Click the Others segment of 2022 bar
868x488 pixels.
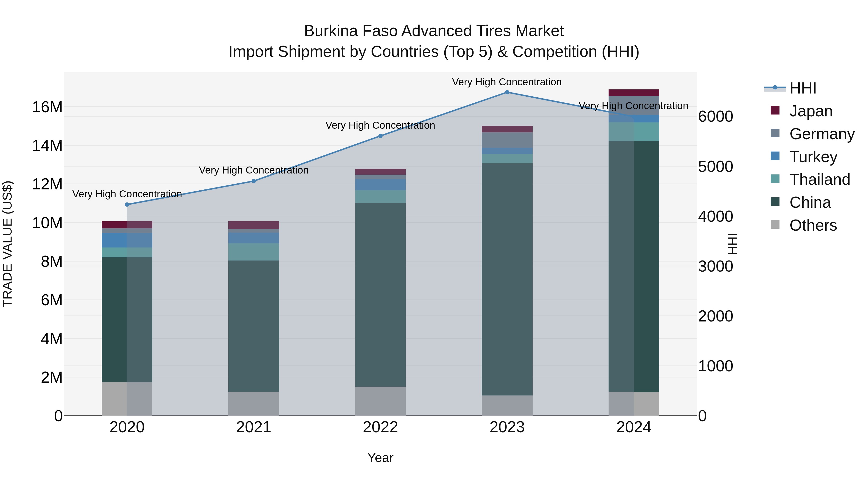pyautogui.click(x=380, y=401)
